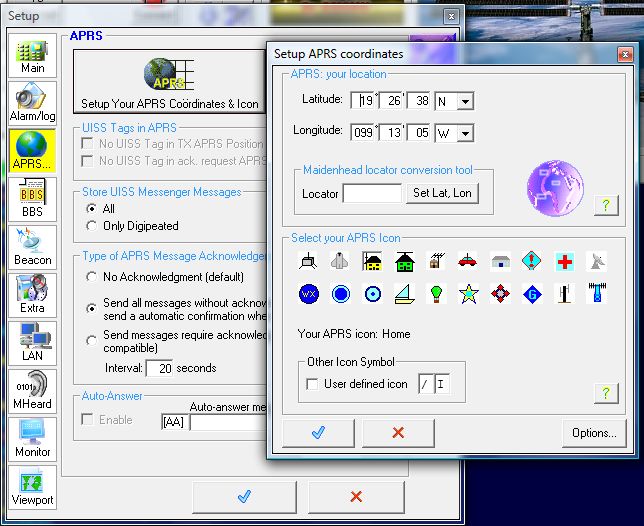The width and height of the screenshot is (644, 526).
Task: Select the space shuttle APRS icon
Action: tap(340, 261)
